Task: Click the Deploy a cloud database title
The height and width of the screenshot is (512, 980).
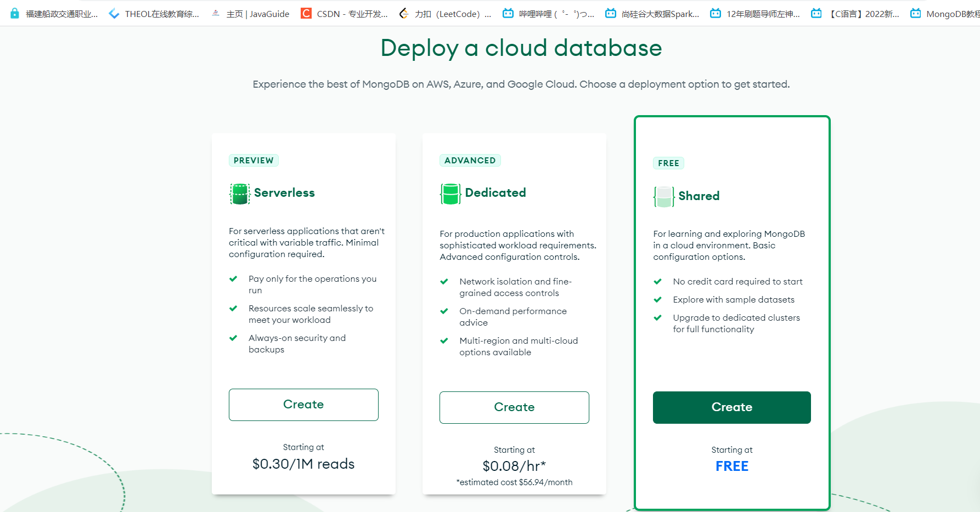Action: point(521,48)
